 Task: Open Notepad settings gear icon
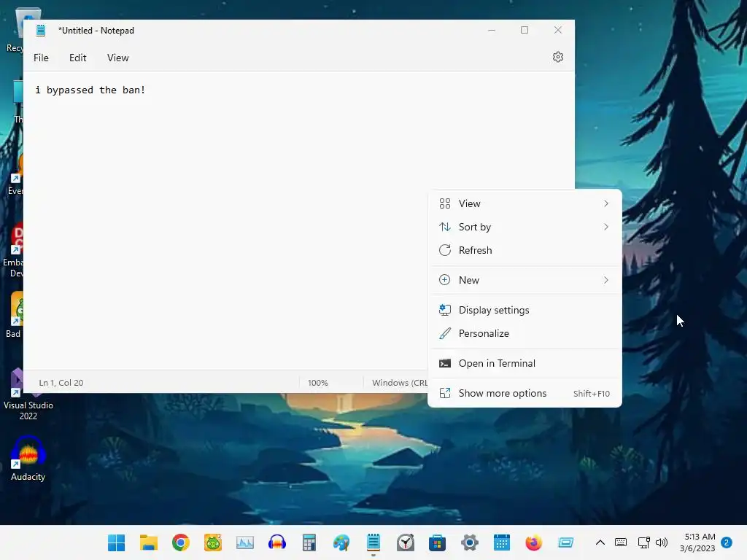[558, 57]
